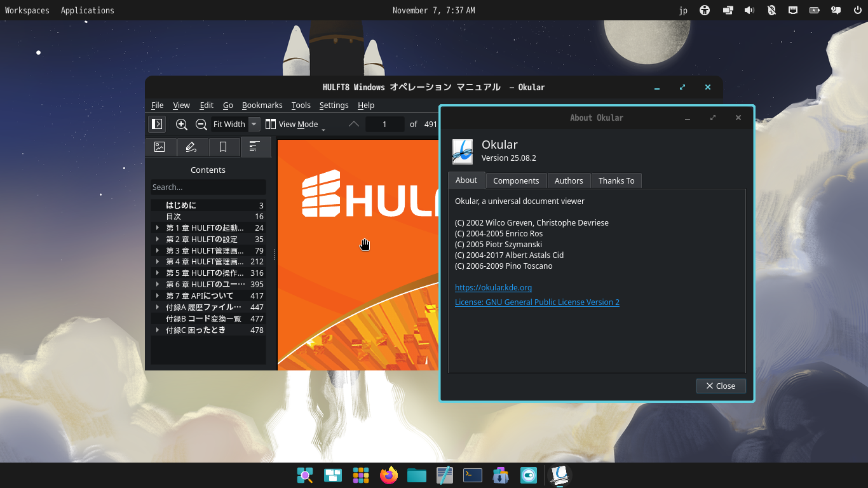The height and width of the screenshot is (488, 868).
Task: Open the Bluetooth disabled indicator
Action: click(x=771, y=10)
